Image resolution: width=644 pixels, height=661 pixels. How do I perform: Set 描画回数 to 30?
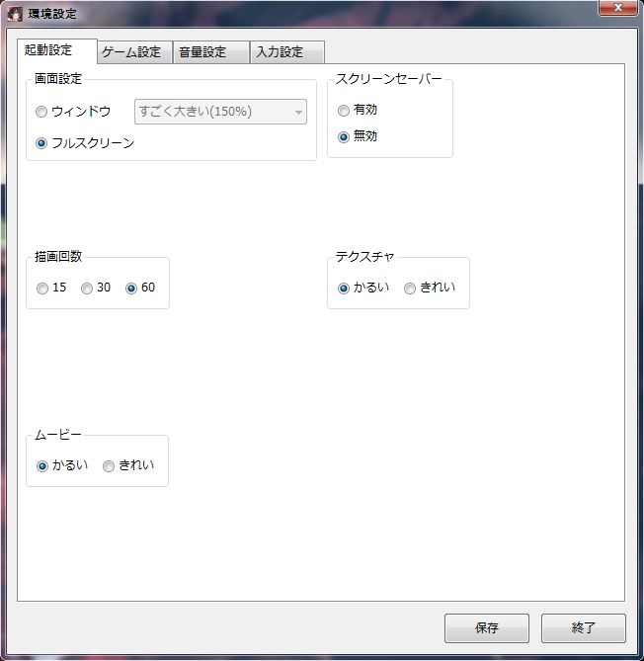tap(87, 289)
